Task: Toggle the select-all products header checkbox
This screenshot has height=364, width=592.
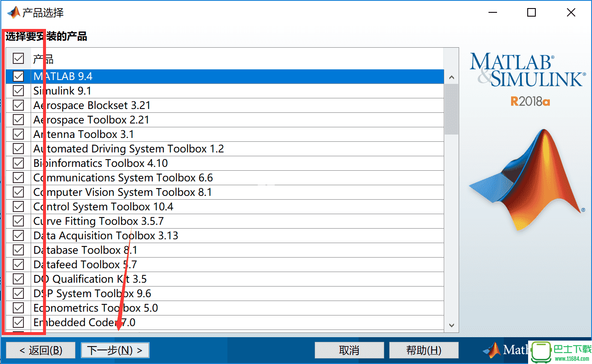Action: coord(18,58)
